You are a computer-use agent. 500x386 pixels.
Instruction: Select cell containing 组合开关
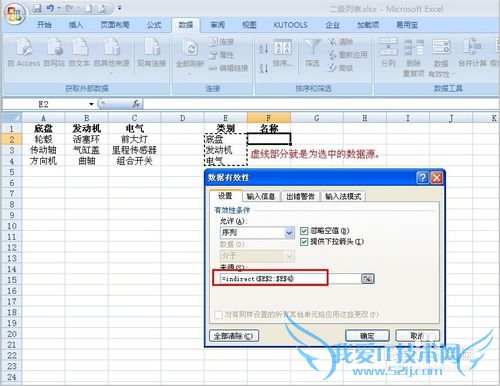point(134,161)
